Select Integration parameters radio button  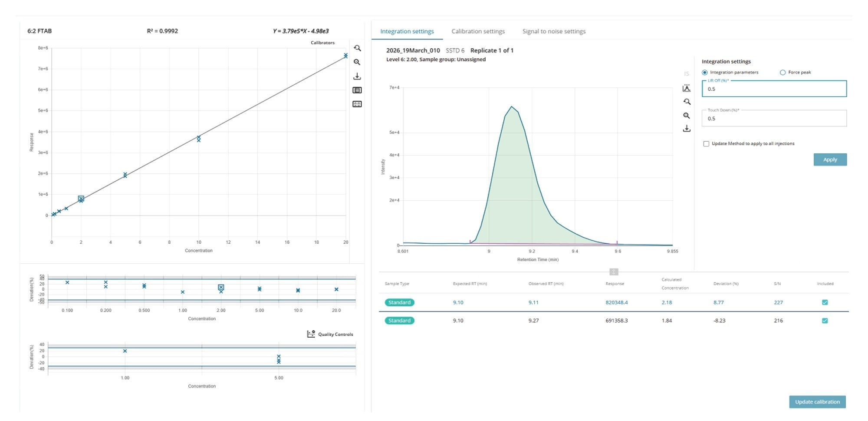[705, 73]
